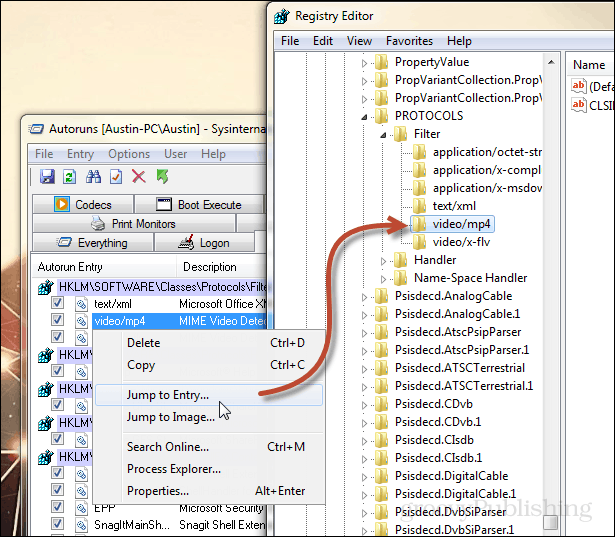Click the registry icon beside HKLM\SOFTWARE\Classes\Protocols\Filter
The image size is (615, 537).
tap(45, 287)
